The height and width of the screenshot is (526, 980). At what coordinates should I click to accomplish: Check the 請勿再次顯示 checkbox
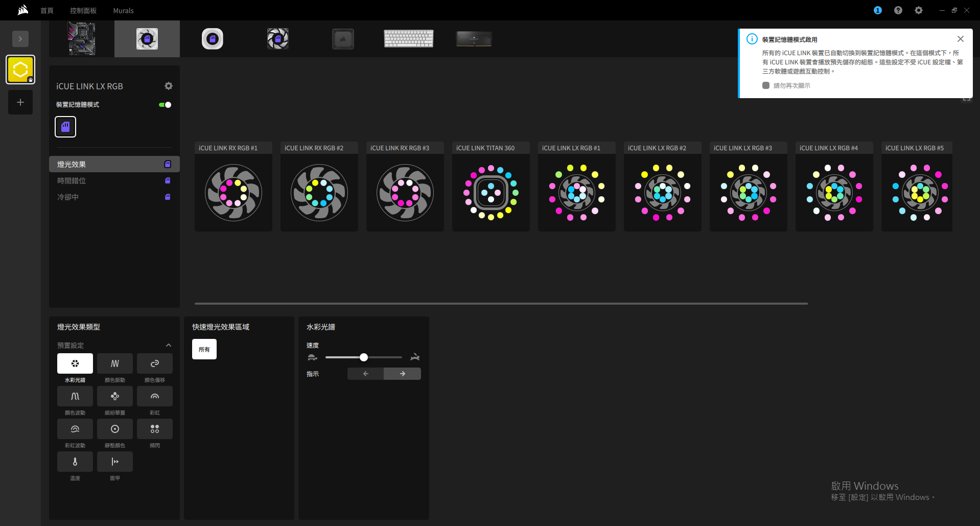click(x=766, y=85)
